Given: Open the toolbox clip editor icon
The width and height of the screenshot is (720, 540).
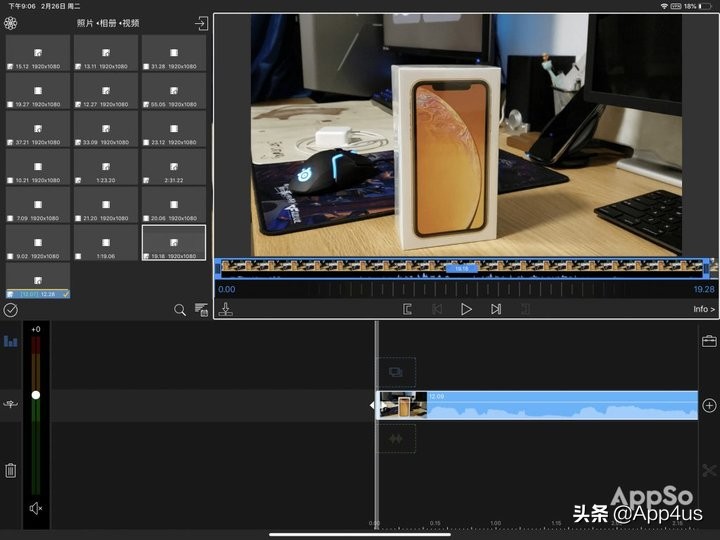Looking at the screenshot, I should [x=709, y=341].
